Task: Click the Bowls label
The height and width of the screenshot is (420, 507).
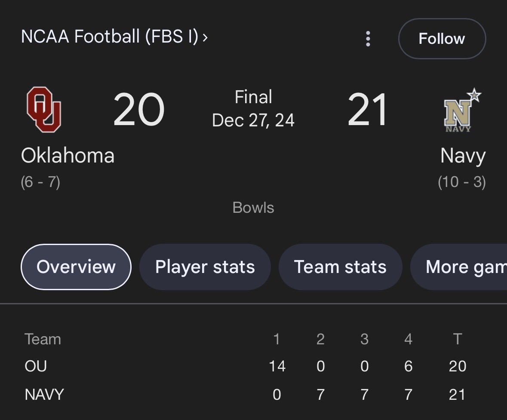Action: coord(253,208)
